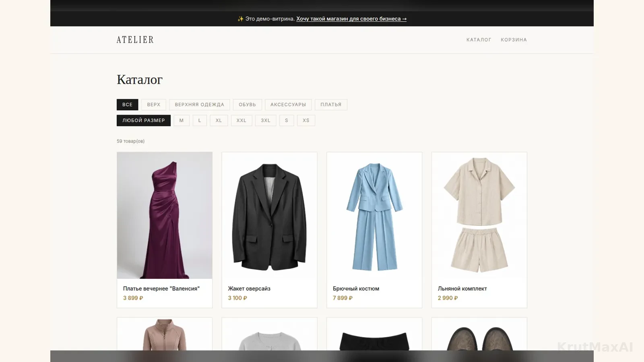Choose size XS filter
The image size is (644, 362).
click(x=306, y=120)
